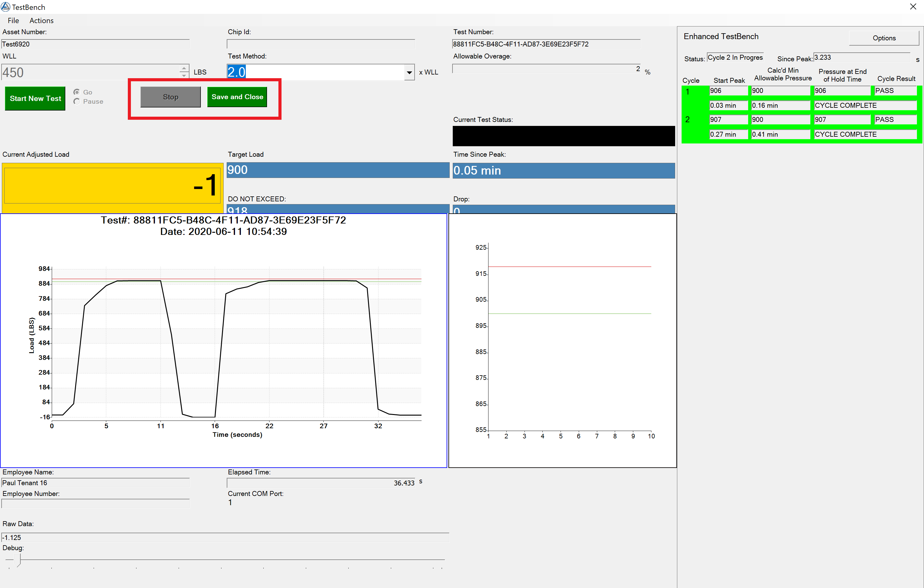Click Save and Close button
This screenshot has height=588, width=924.
(x=237, y=97)
